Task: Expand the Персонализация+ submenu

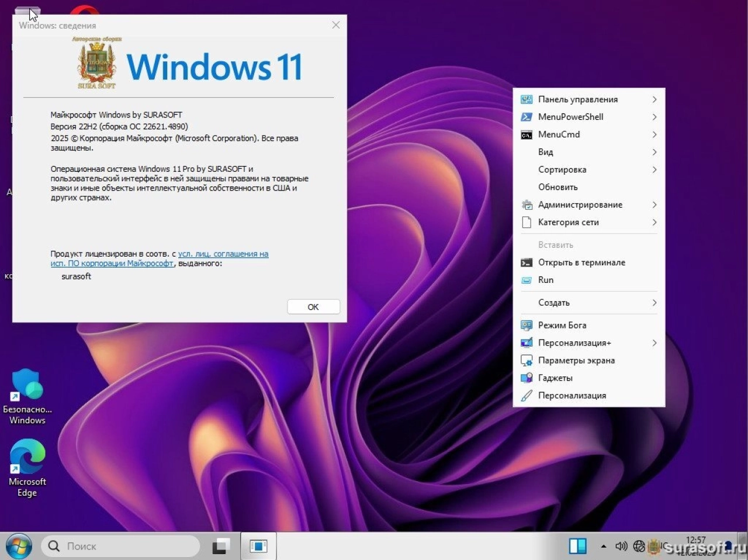Action: click(x=589, y=343)
